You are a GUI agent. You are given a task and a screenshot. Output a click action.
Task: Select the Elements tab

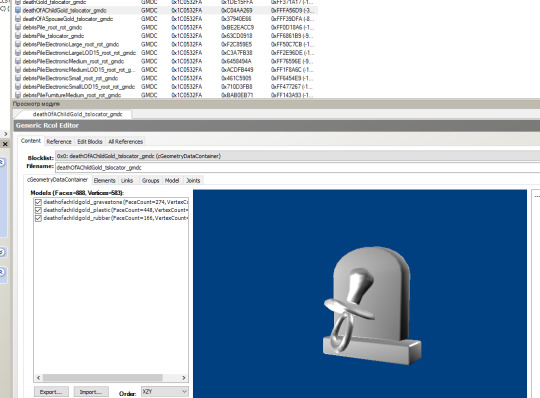tap(104, 180)
